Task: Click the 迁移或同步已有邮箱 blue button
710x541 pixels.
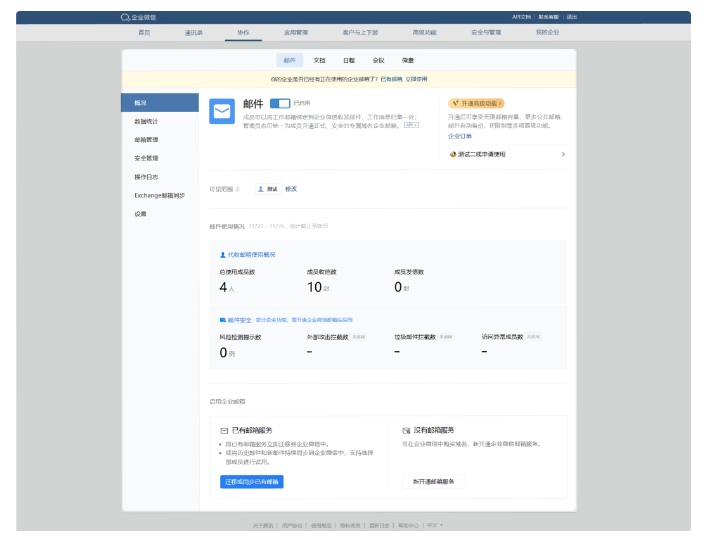Action: point(251,481)
